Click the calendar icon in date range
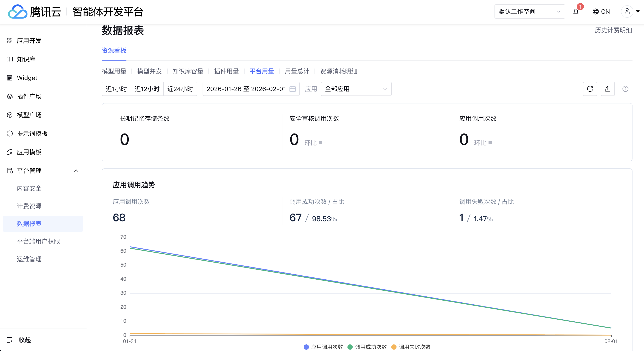Screen dimensions: 644x351 (293, 89)
